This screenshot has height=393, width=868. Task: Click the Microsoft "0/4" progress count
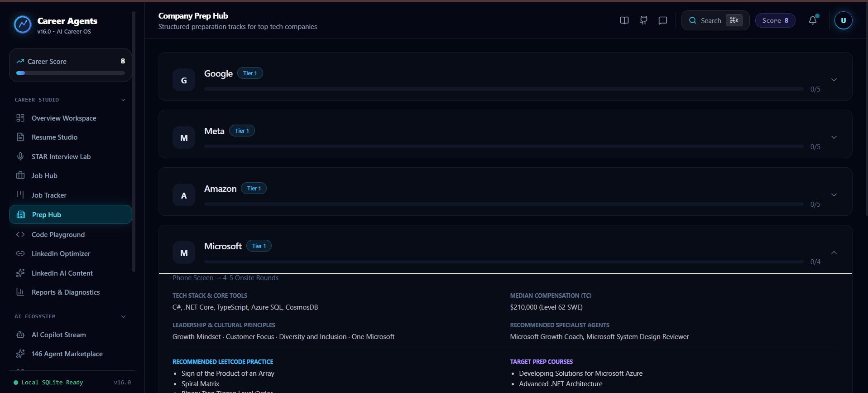coord(815,262)
